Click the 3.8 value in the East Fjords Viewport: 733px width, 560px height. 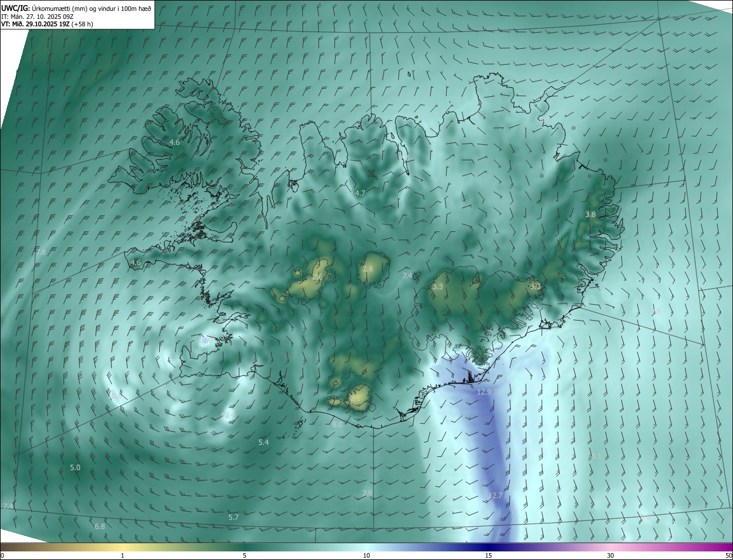[x=590, y=214]
